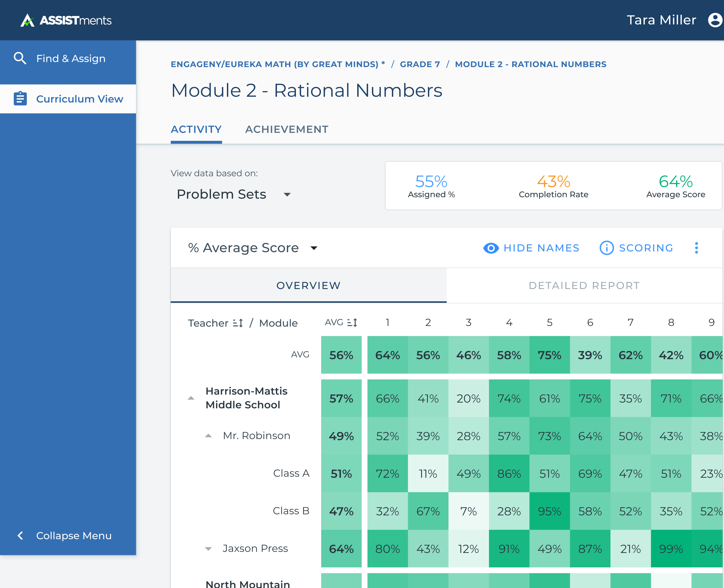Image resolution: width=724 pixels, height=588 pixels.
Task: Click module column header 5
Action: coord(550,322)
